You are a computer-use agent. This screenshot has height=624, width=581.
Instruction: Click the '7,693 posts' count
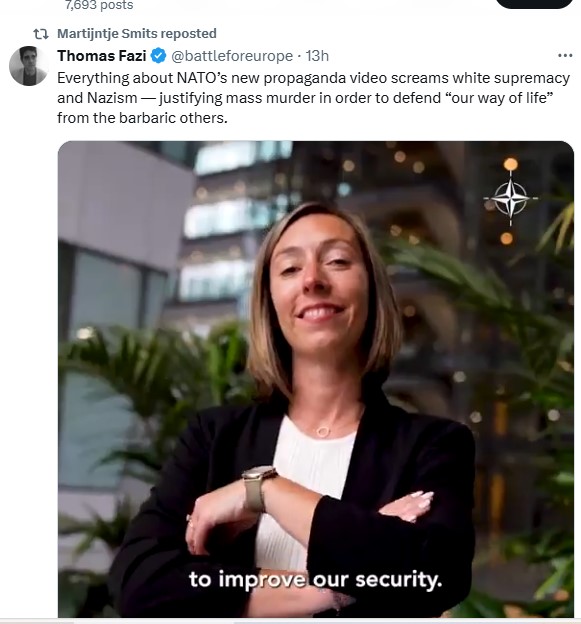(x=99, y=5)
